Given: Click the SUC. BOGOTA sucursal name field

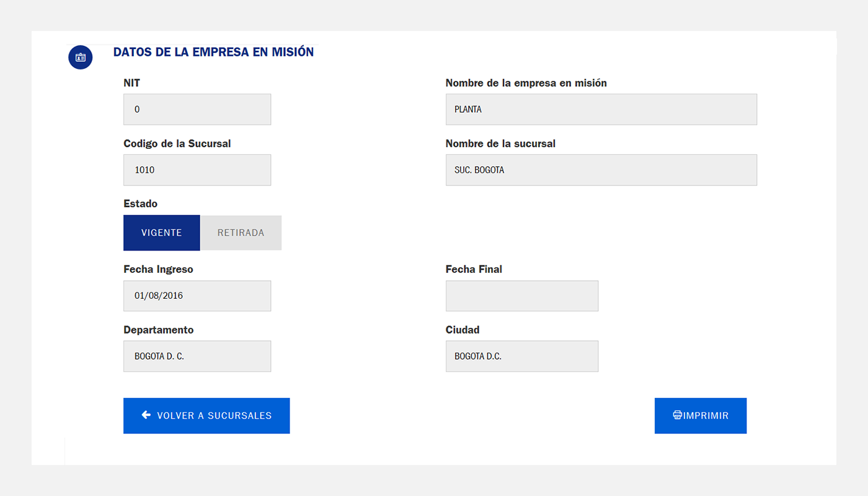Looking at the screenshot, I should pos(601,170).
